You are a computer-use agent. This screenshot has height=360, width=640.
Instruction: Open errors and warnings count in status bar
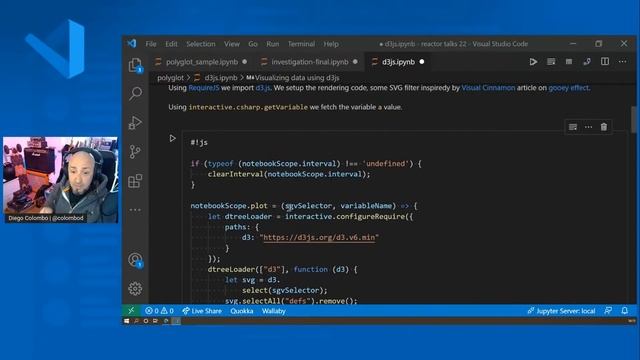(x=160, y=311)
